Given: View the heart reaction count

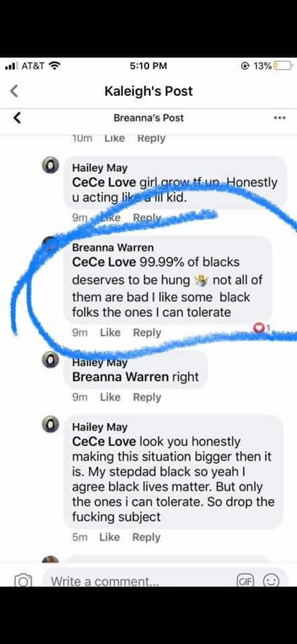Looking at the screenshot, I should [x=263, y=327].
